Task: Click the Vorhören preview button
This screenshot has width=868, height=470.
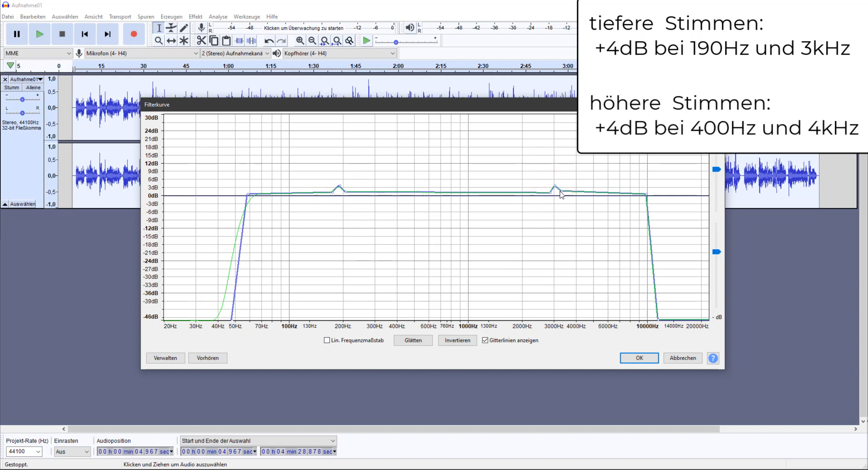Action: (208, 358)
